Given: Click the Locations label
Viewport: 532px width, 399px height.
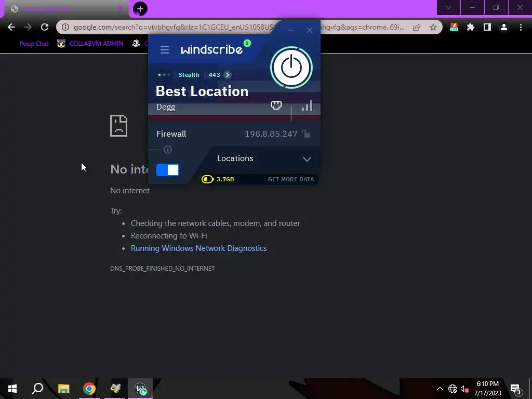Looking at the screenshot, I should pos(235,158).
